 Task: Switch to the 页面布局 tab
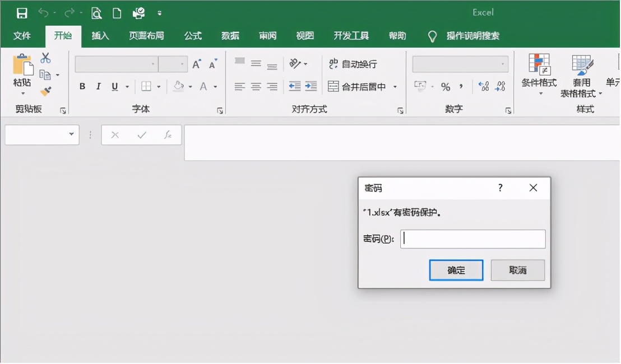pos(146,36)
